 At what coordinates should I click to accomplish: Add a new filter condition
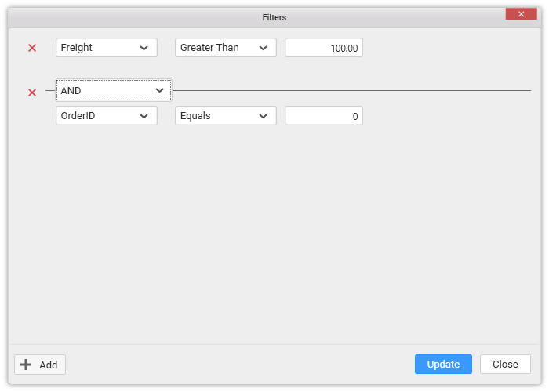point(40,365)
